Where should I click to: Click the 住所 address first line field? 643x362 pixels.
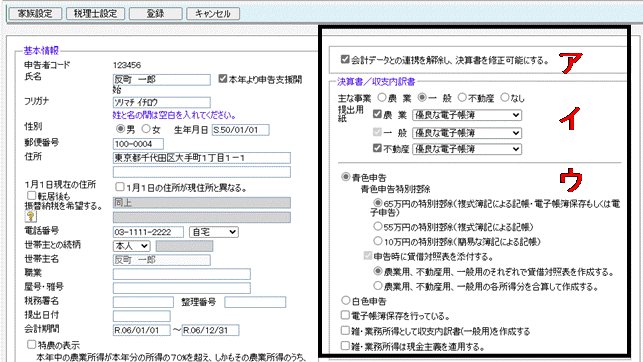tap(202, 158)
